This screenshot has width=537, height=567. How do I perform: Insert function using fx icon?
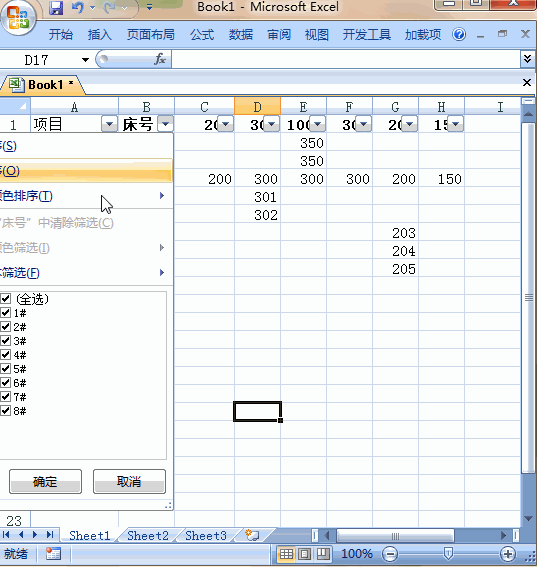tap(160, 59)
